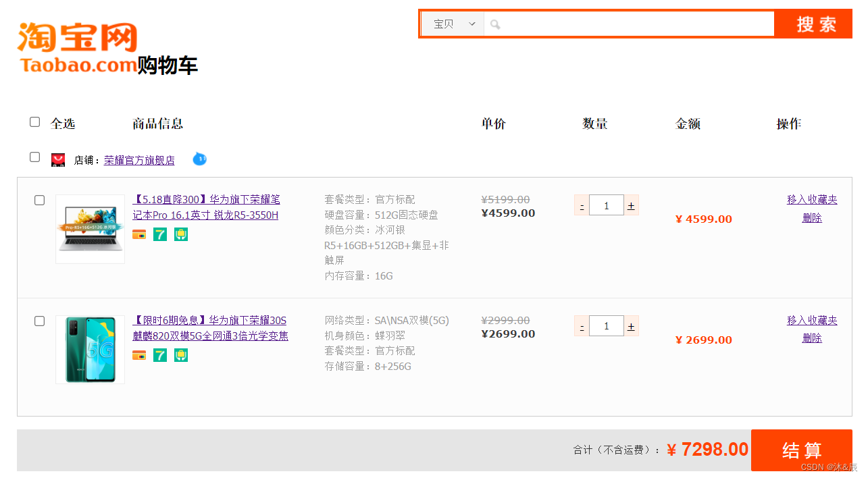Open the 荣耀官方旗舰店 store link
The width and height of the screenshot is (868, 478).
139,160
